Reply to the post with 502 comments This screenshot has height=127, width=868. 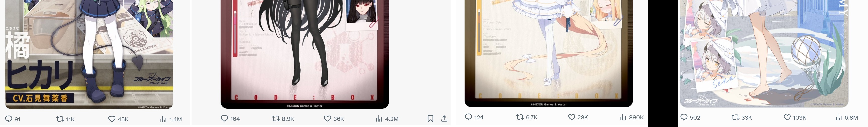click(x=690, y=117)
